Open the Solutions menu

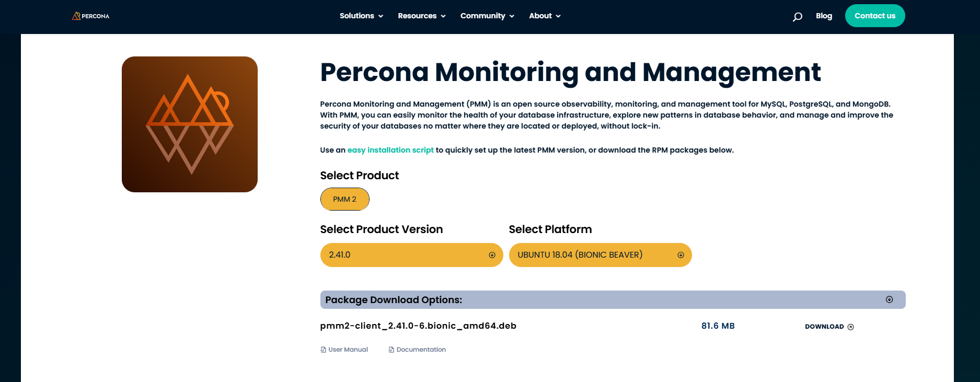click(361, 16)
